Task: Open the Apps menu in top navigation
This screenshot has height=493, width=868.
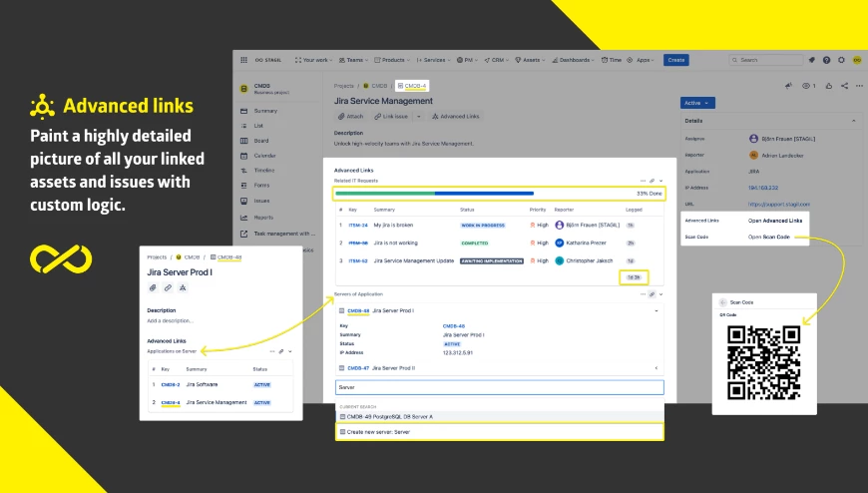Action: pyautogui.click(x=642, y=60)
